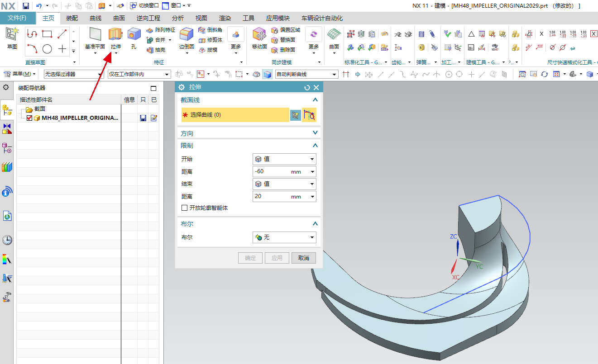This screenshot has width=598, height=364.
Task: Open the 自动判断曲线 curve rule dropdown
Action: [x=306, y=74]
